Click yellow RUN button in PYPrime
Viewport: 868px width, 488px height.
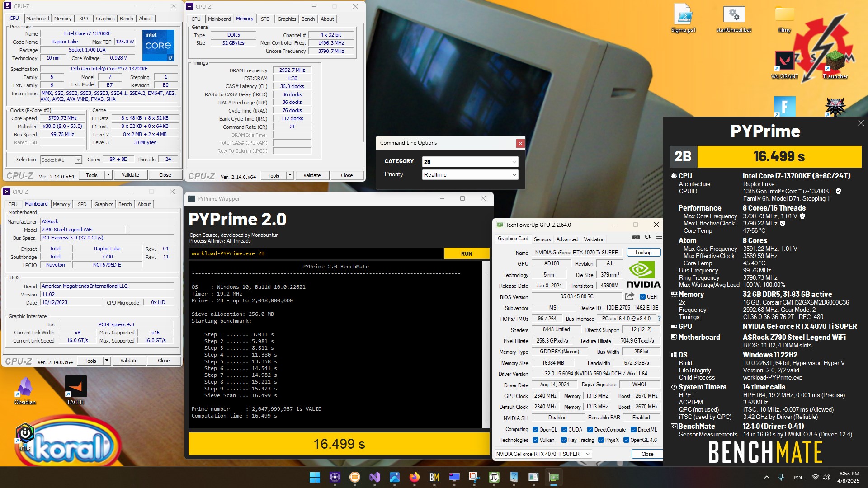point(467,253)
